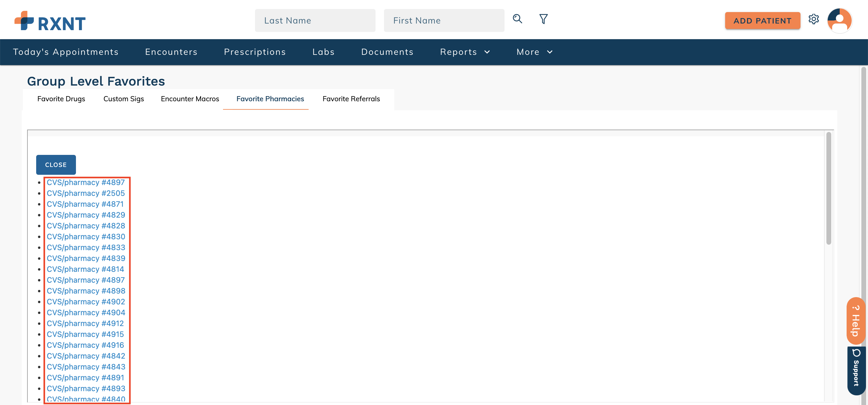
Task: Click inside the Last Name field
Action: tap(315, 20)
